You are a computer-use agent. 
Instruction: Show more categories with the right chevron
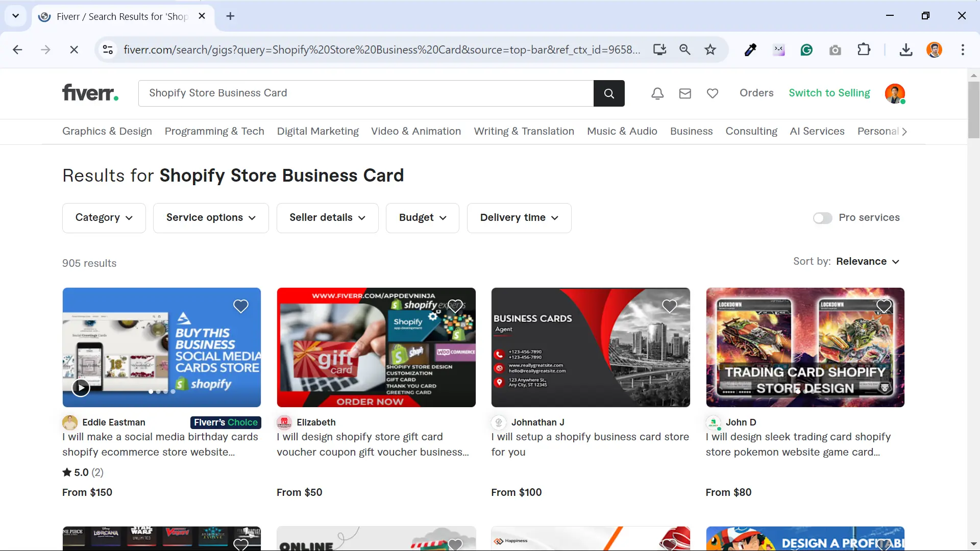coord(904,132)
